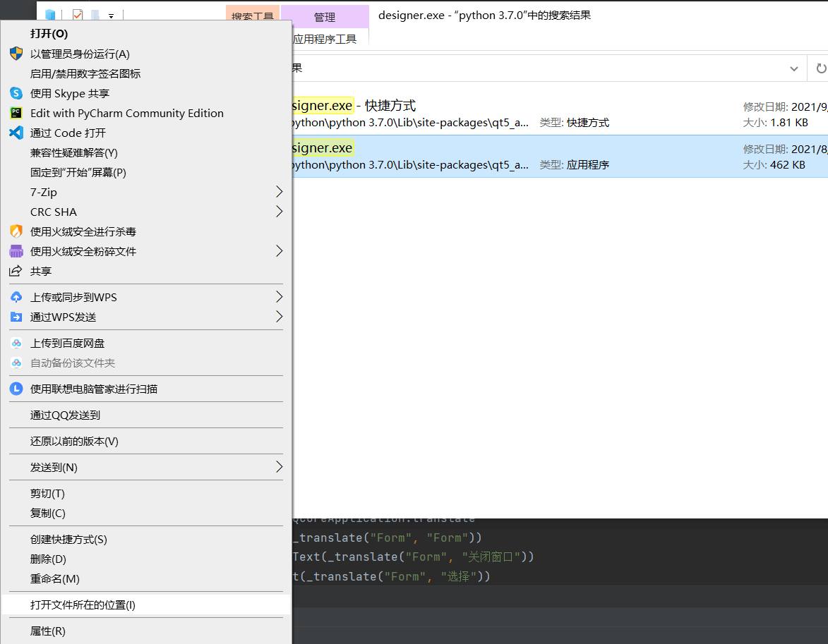The image size is (828, 644).
Task: Select 以管理员身份运行(A)
Action: click(147, 54)
